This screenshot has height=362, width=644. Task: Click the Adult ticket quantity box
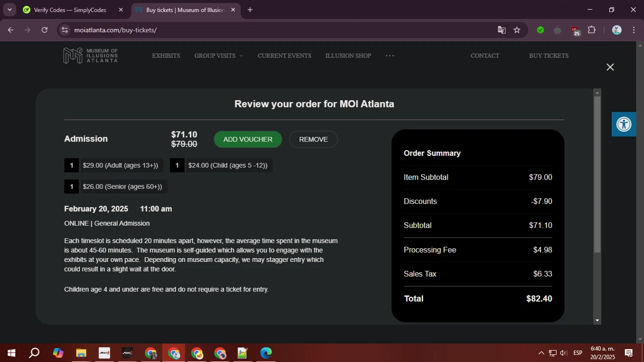[71, 165]
